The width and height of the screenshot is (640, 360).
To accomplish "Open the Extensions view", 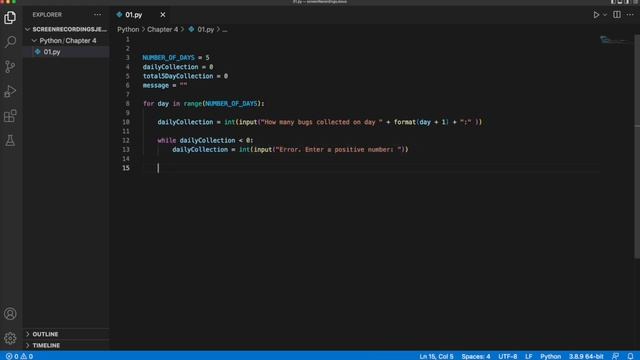I will pos(10,116).
